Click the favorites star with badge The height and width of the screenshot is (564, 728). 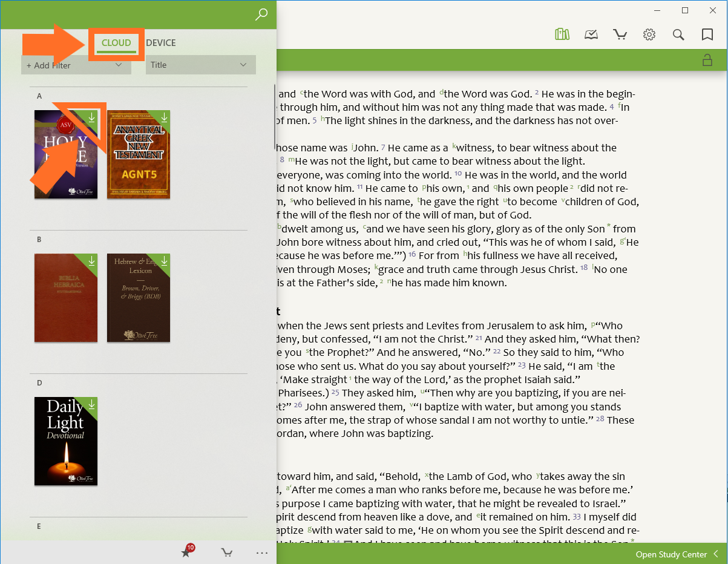pyautogui.click(x=186, y=552)
